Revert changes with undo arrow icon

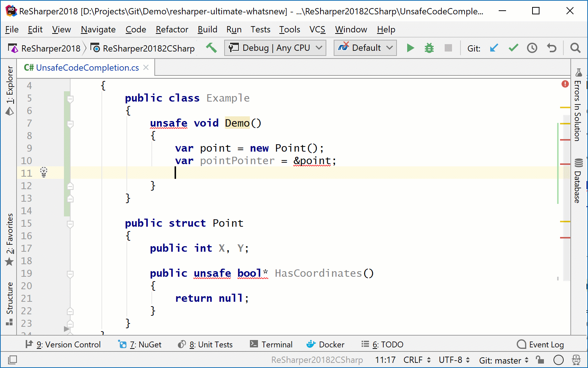click(x=551, y=48)
